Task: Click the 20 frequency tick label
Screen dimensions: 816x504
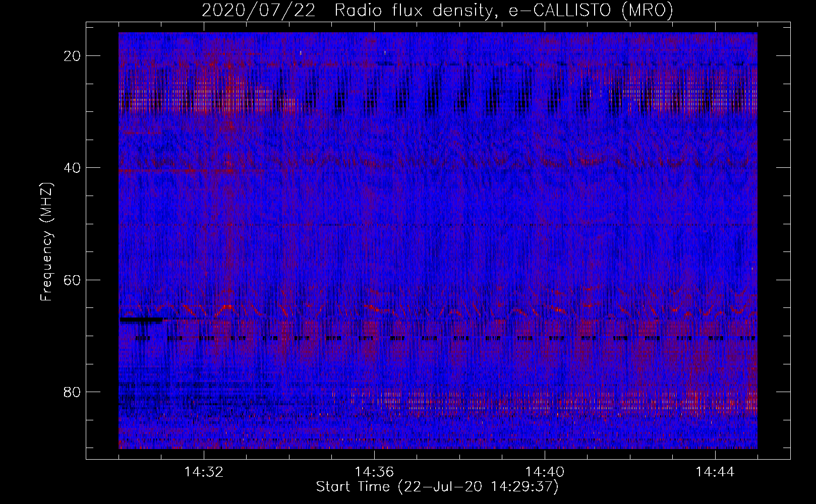Action: (73, 56)
